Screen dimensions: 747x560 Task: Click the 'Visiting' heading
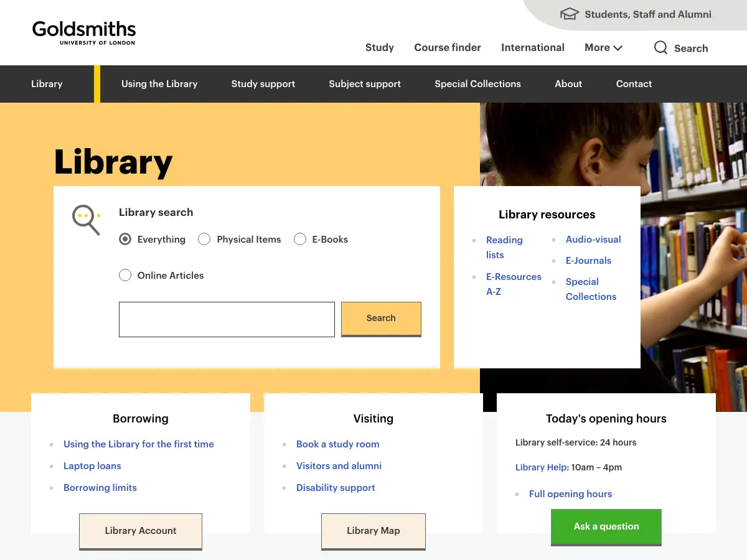(374, 418)
